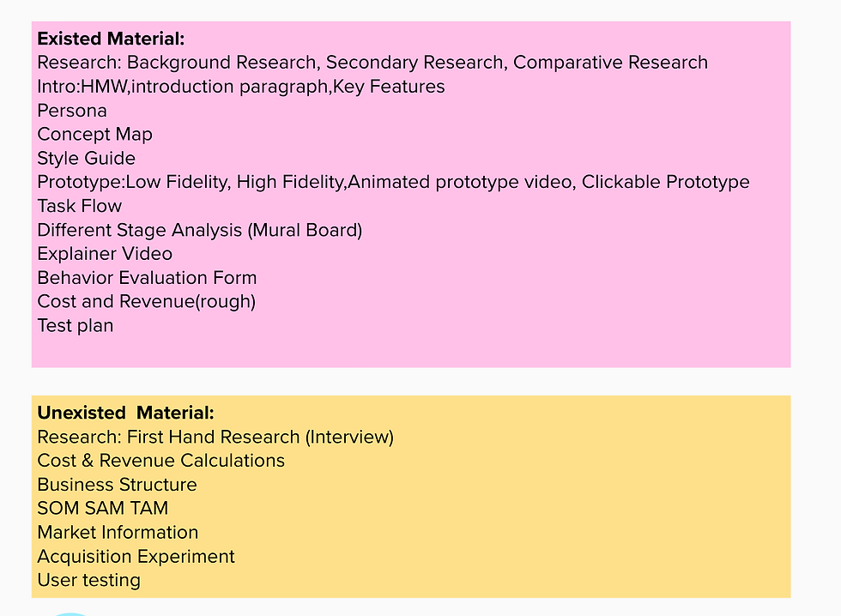Click 'SOM SAM TAM' text

pyautogui.click(x=102, y=508)
